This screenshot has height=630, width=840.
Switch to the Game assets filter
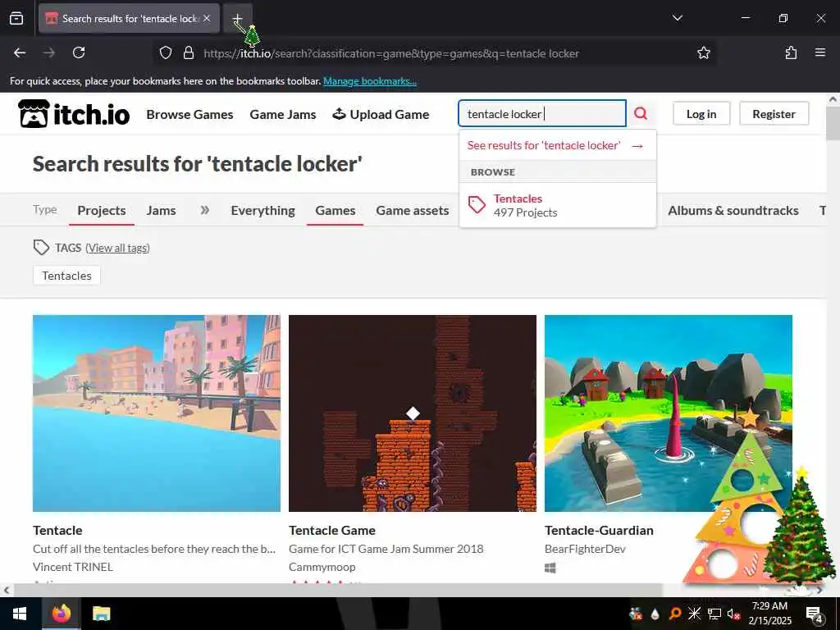[x=413, y=211]
